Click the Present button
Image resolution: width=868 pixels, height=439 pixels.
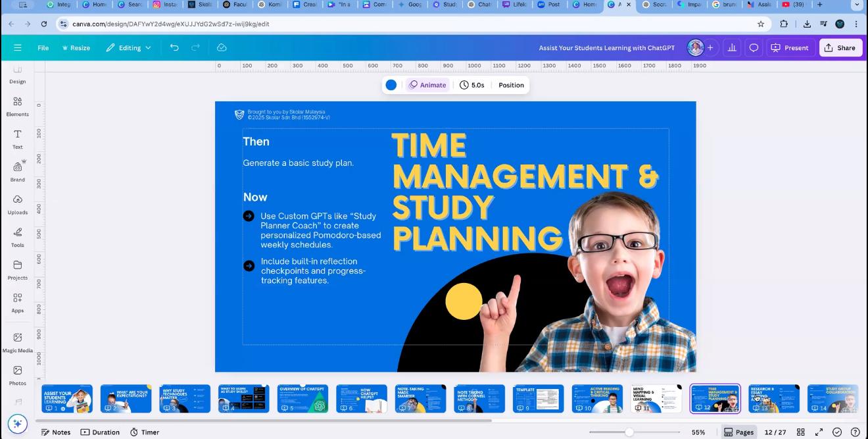(790, 47)
